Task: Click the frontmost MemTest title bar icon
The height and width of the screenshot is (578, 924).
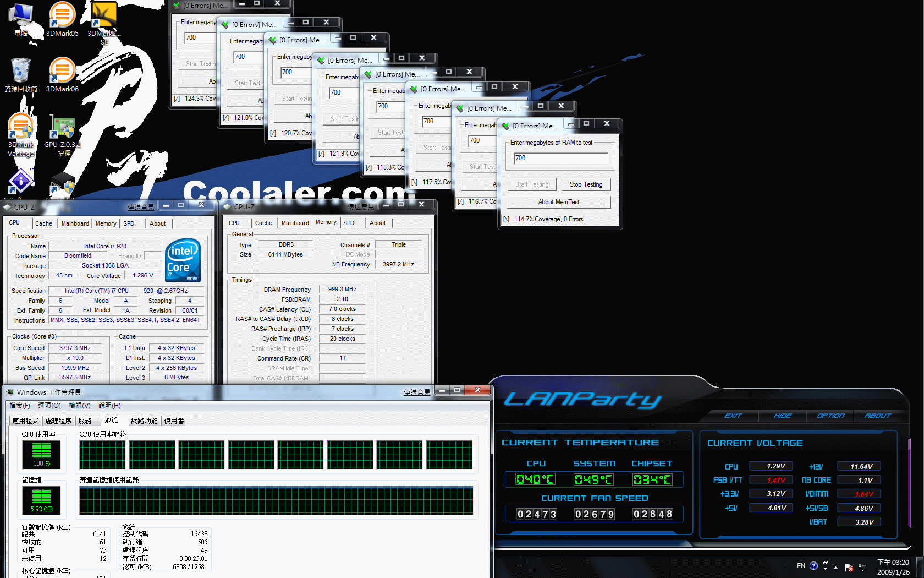Action: coord(505,126)
